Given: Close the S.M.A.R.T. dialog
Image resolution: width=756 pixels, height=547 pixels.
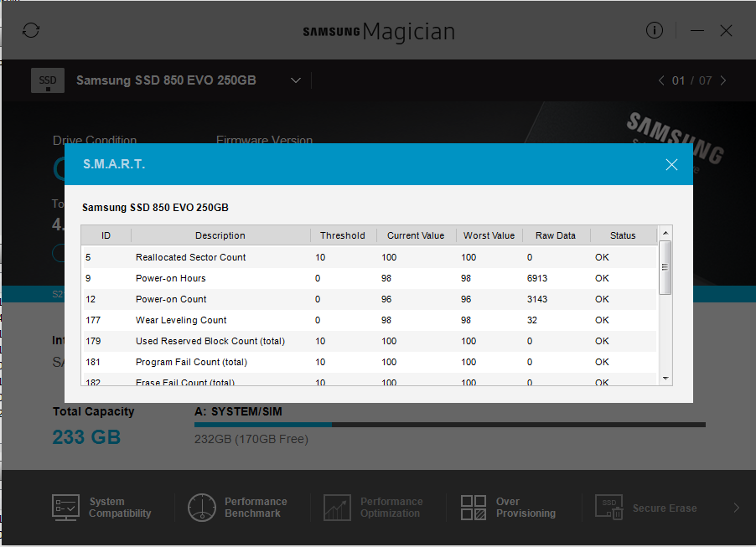Looking at the screenshot, I should [671, 164].
